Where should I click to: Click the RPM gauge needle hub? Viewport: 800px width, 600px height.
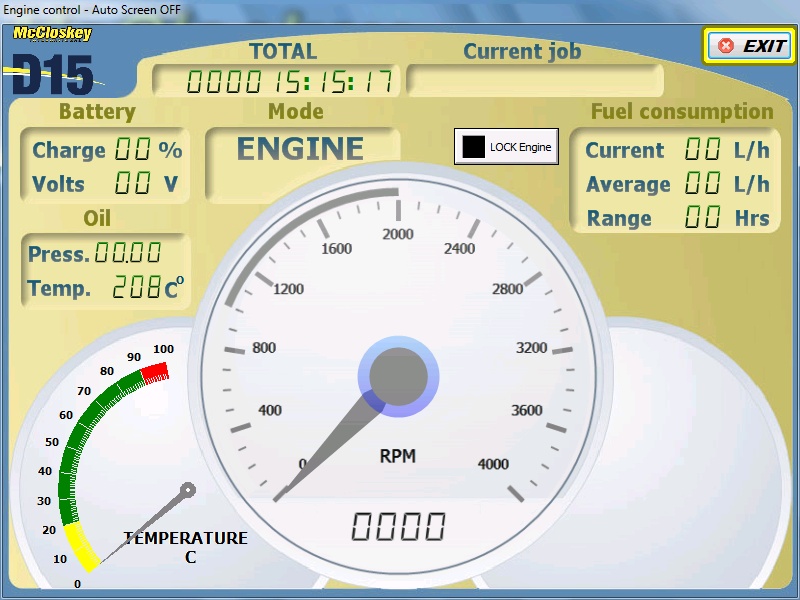pos(398,377)
